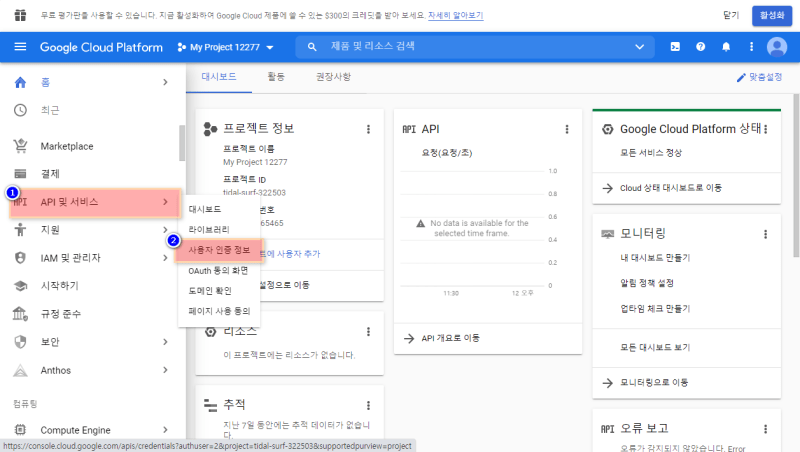This screenshot has width=800, height=452.
Task: Click Cloud 상태 대시보드로 이동 link
Action: (x=670, y=188)
